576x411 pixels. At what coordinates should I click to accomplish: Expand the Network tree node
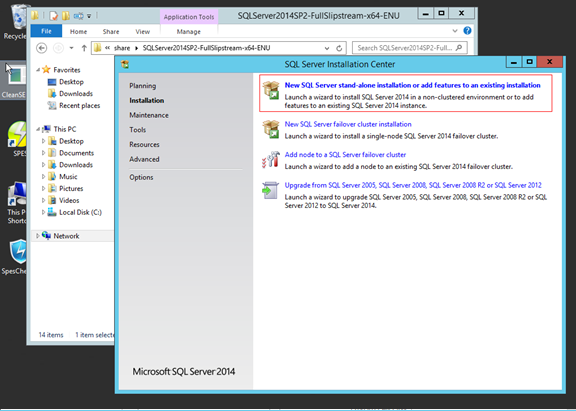(x=37, y=236)
